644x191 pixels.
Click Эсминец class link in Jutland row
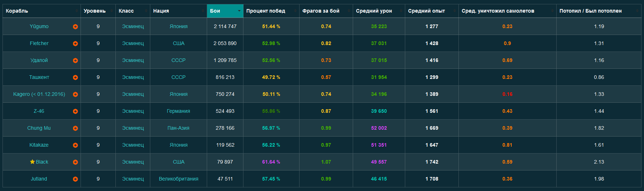133,179
